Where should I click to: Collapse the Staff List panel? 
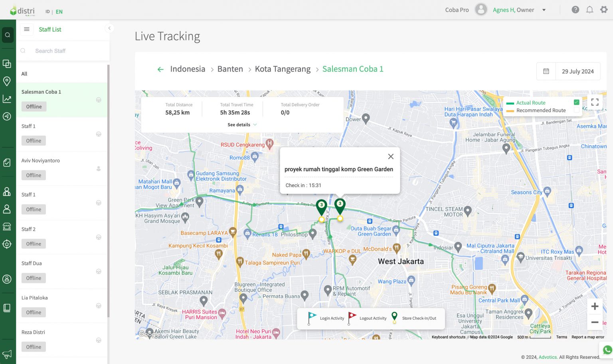point(109,28)
